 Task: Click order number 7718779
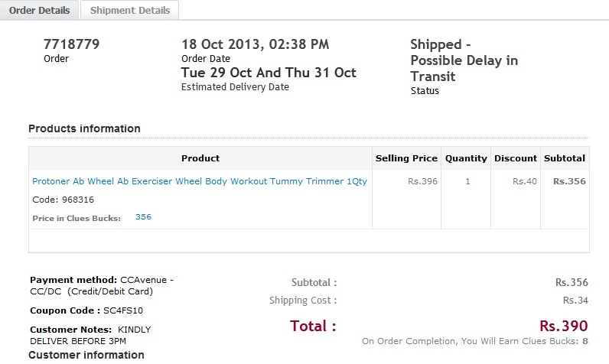pos(72,44)
